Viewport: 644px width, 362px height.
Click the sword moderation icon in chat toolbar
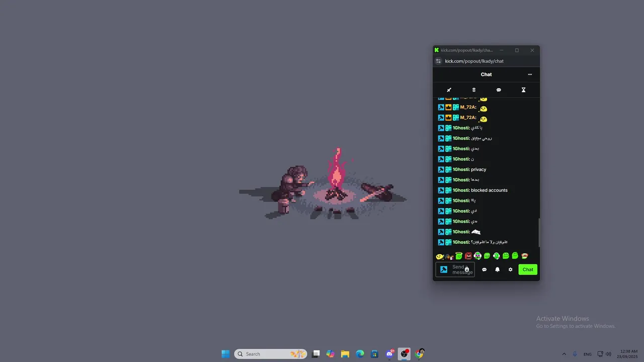449,90
